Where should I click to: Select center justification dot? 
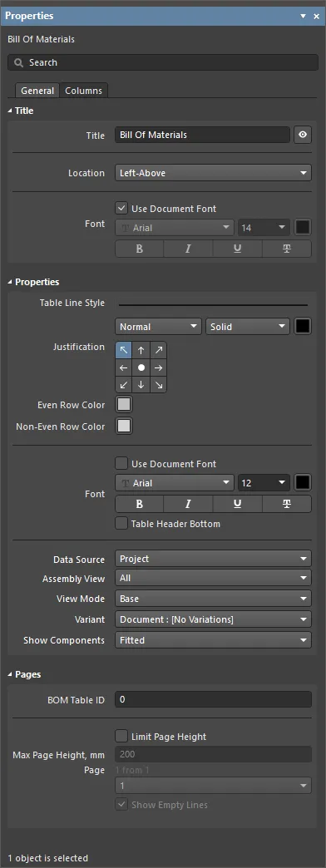pos(141,367)
